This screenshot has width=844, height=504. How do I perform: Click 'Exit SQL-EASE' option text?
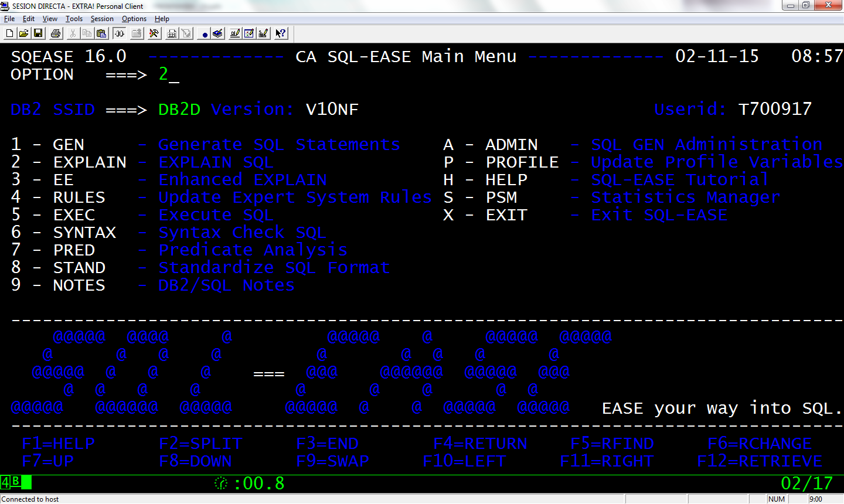pyautogui.click(x=659, y=215)
